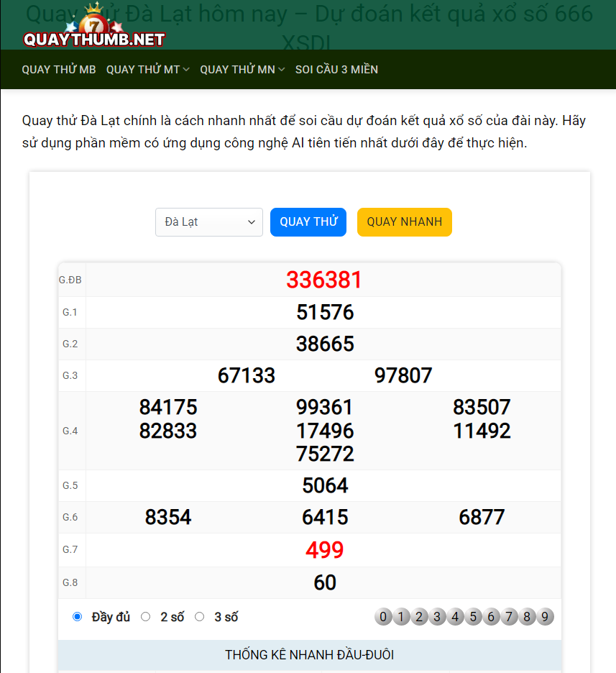Select digit ball 9 filter
The width and height of the screenshot is (616, 673).
click(x=545, y=617)
